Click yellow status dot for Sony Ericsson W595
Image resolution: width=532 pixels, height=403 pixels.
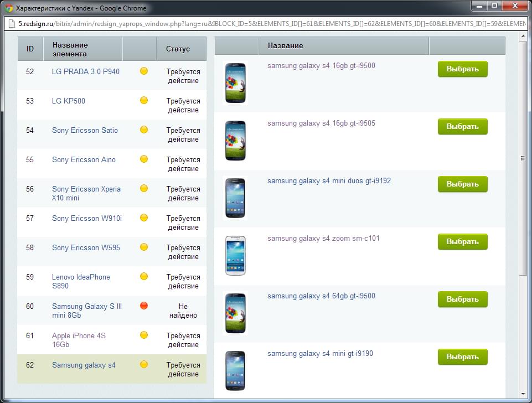tap(144, 247)
